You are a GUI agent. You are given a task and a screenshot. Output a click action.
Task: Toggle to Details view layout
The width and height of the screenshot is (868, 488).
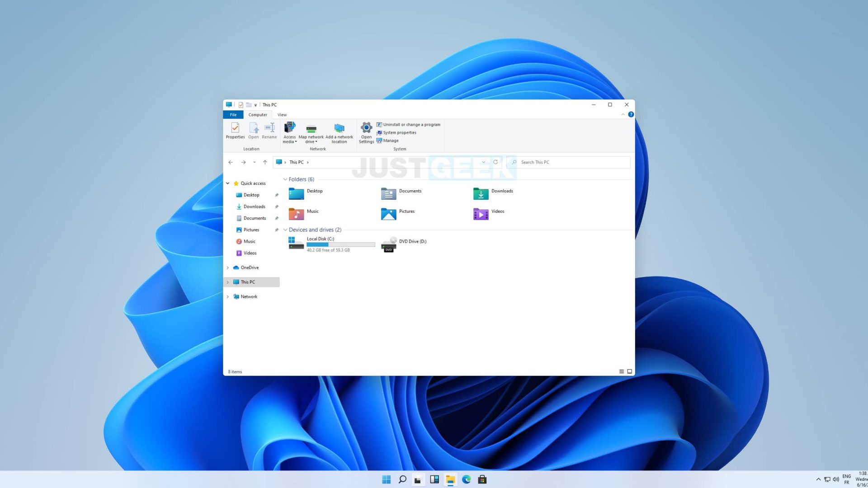point(621,371)
